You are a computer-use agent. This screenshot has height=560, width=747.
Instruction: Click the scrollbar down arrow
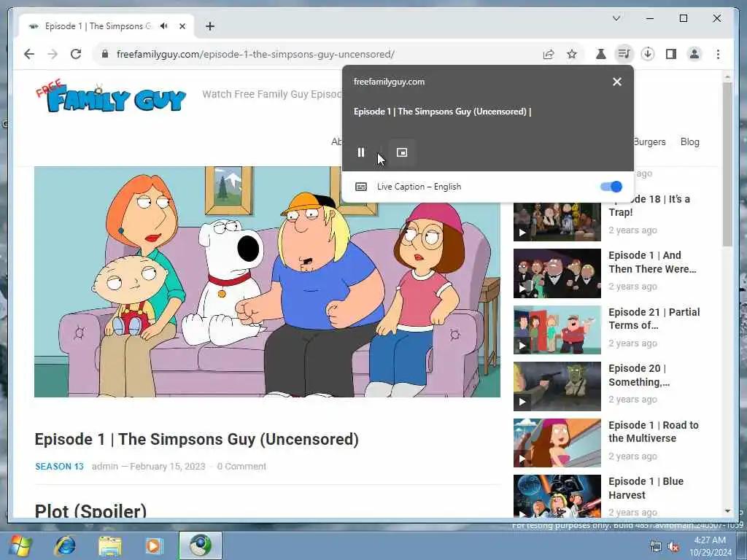[x=727, y=511]
